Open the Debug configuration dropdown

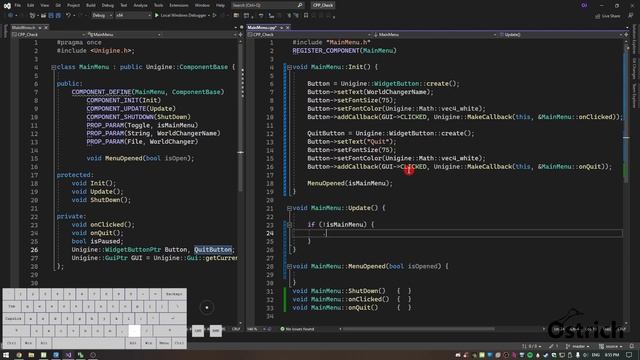pyautogui.click(x=102, y=16)
